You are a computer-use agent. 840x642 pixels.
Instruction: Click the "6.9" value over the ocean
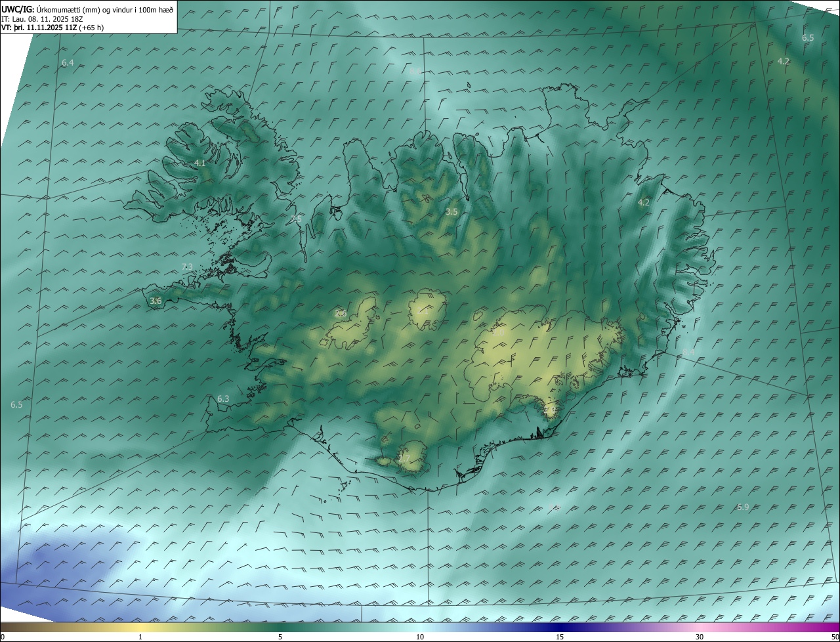743,507
